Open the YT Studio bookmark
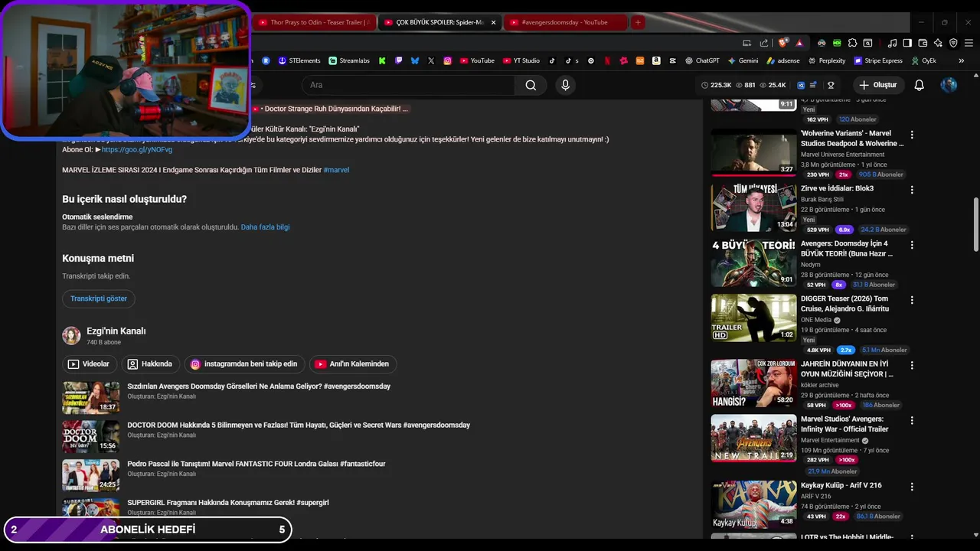The image size is (980, 551). pos(521,60)
